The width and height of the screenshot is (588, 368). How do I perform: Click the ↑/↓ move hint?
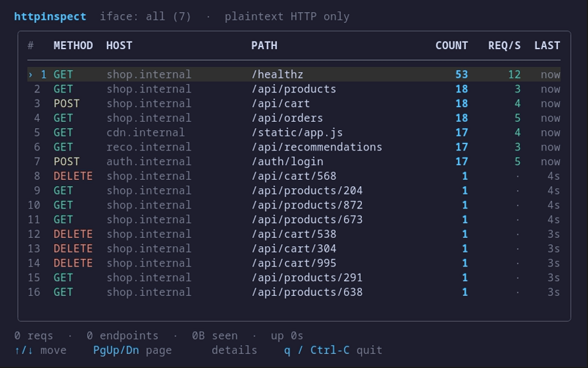click(40, 350)
